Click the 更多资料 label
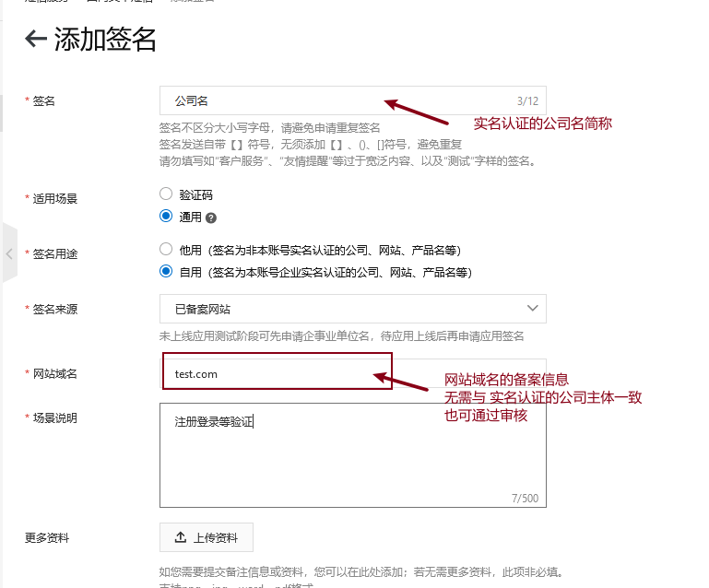 coord(47,537)
